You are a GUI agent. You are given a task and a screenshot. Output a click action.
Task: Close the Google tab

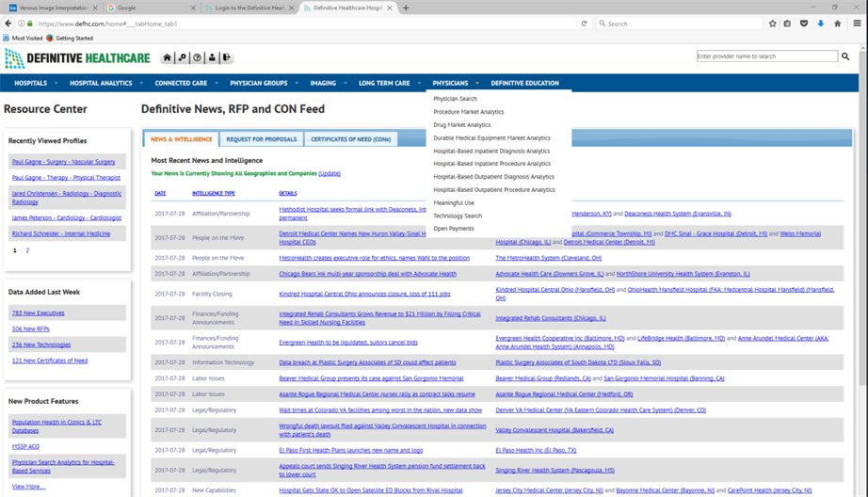(x=193, y=8)
